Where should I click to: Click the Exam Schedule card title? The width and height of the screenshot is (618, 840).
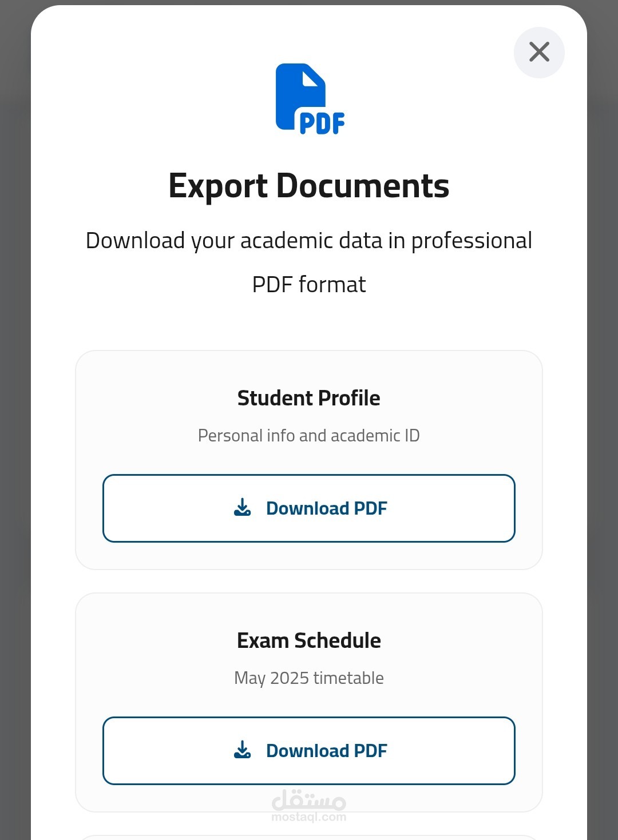(309, 640)
